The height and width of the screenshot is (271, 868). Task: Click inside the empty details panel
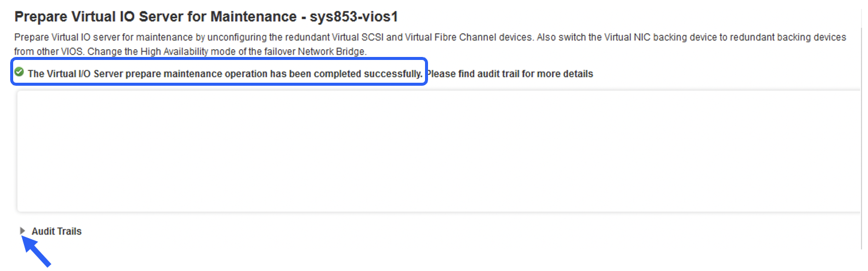437,151
